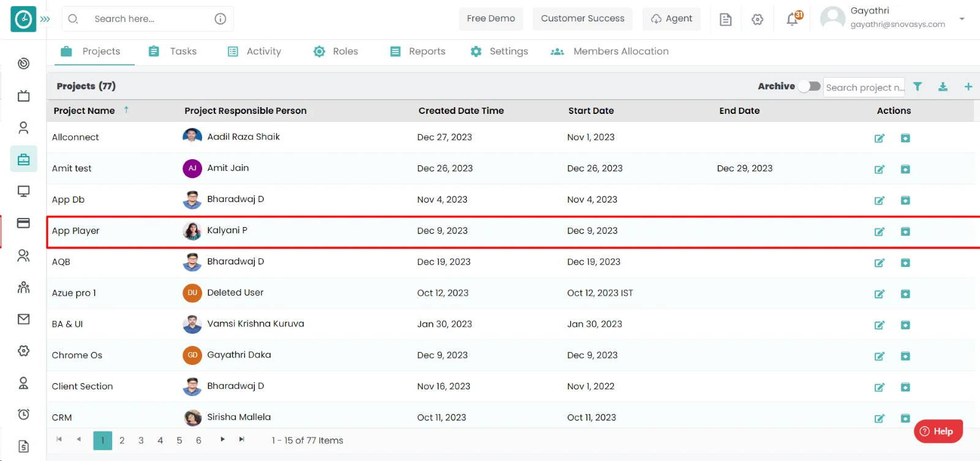Open sidebar credit card icon
The image size is (980, 461).
click(23, 223)
